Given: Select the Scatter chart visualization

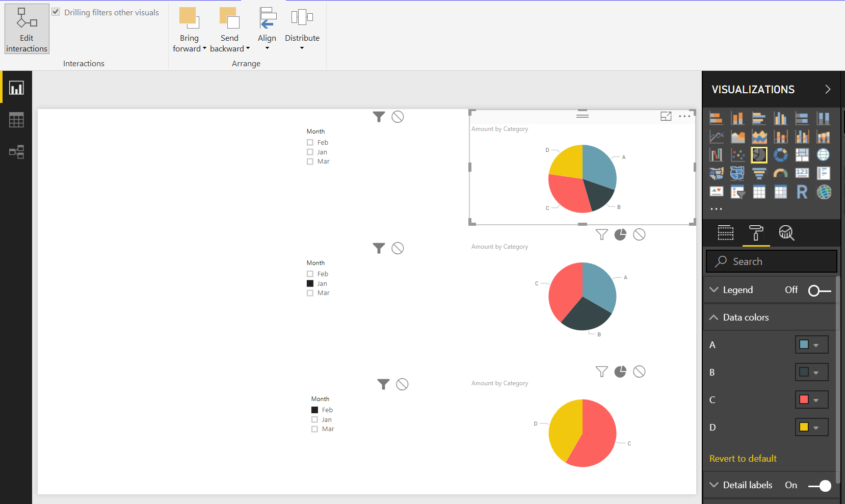Looking at the screenshot, I should 737,155.
